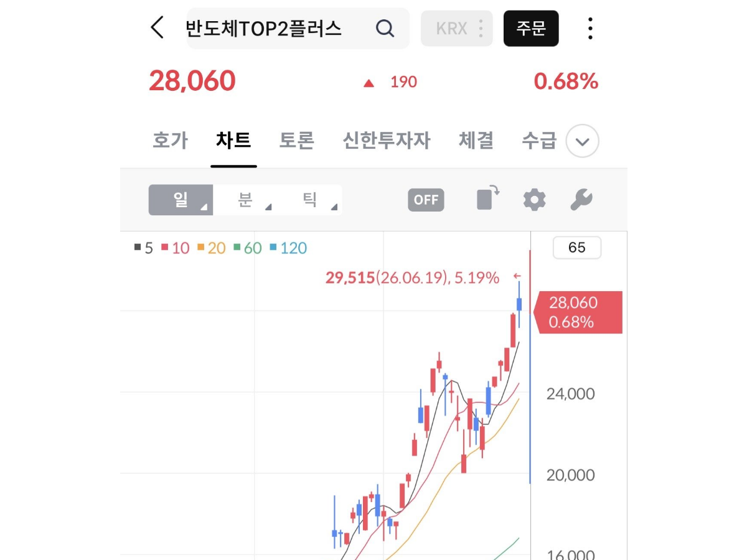Open the wrench chart tools icon

(581, 200)
